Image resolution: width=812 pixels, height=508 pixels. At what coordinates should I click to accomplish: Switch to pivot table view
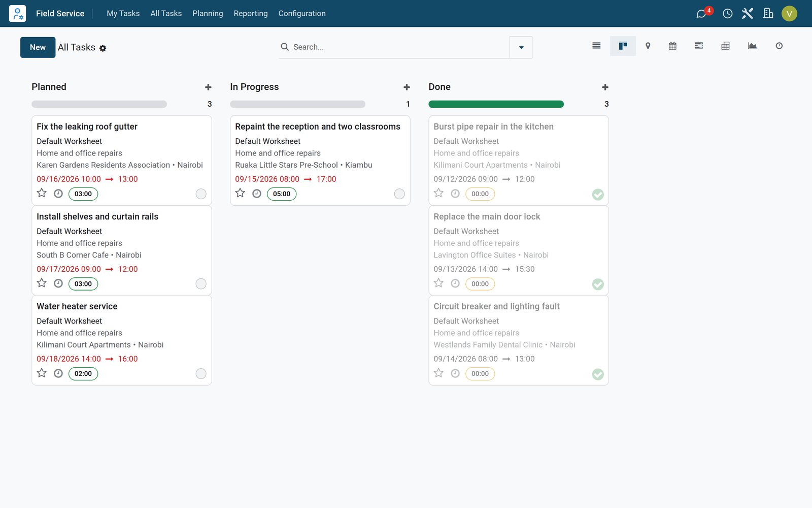coord(725,46)
